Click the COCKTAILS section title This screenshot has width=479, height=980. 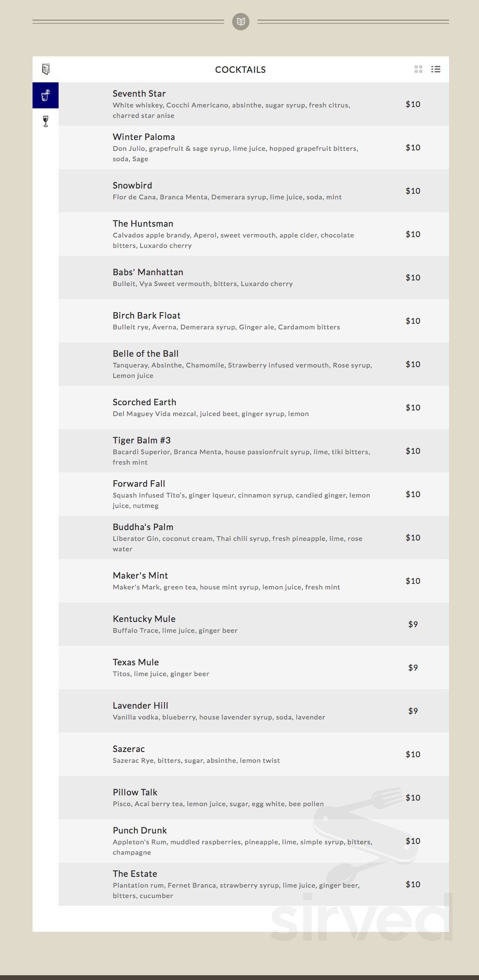(x=239, y=69)
